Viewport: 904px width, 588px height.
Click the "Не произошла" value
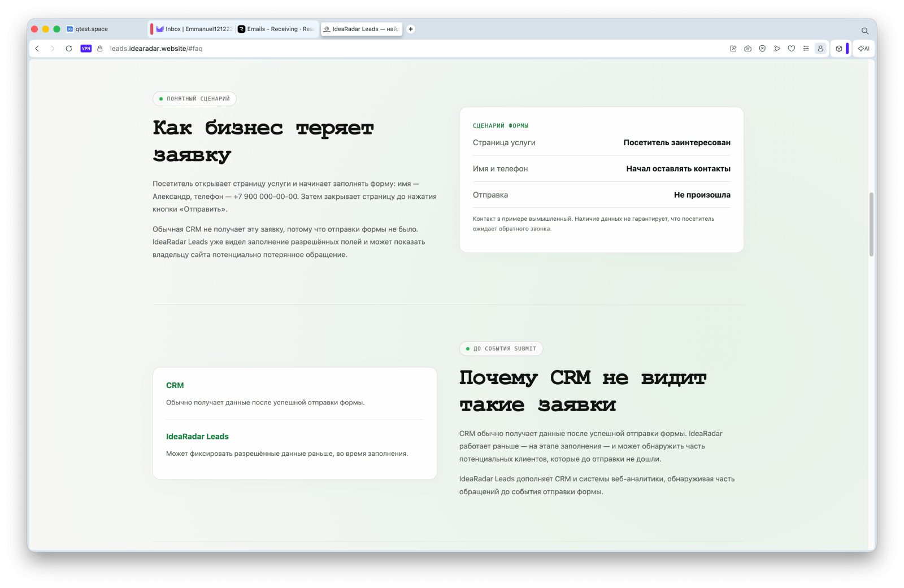(702, 195)
